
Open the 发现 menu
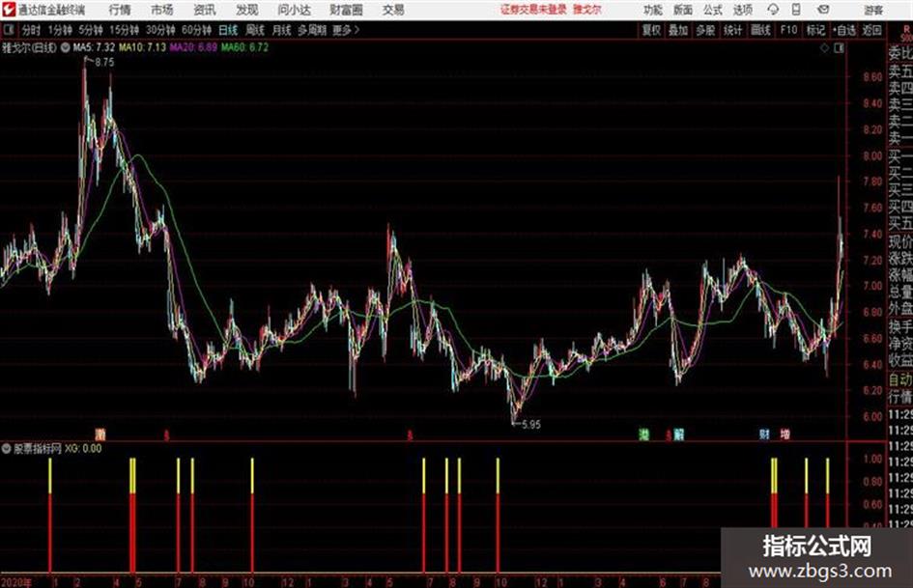[247, 10]
